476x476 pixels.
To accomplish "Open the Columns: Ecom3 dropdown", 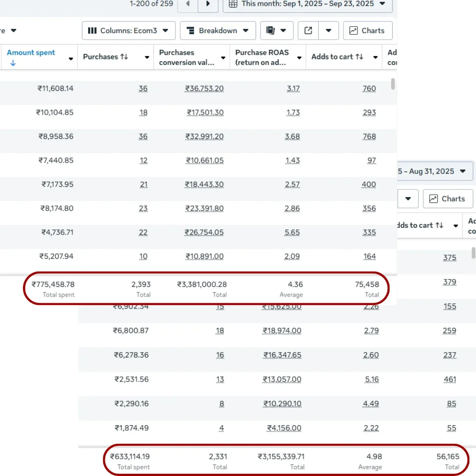I will (128, 31).
